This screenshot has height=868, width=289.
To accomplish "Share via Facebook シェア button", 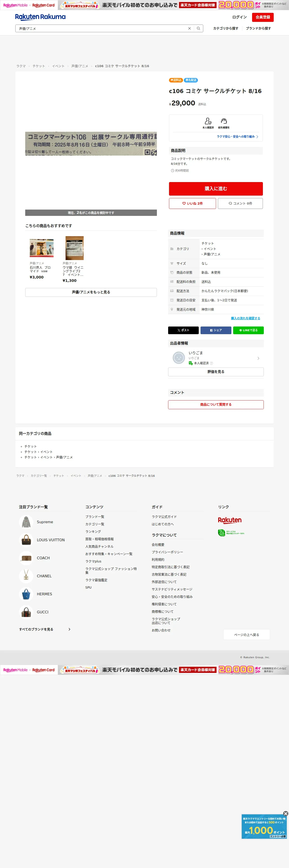I will 216,330.
